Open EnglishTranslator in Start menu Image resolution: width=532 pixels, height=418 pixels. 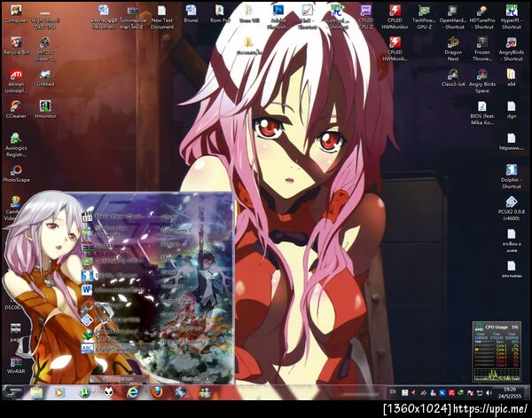[117, 349]
